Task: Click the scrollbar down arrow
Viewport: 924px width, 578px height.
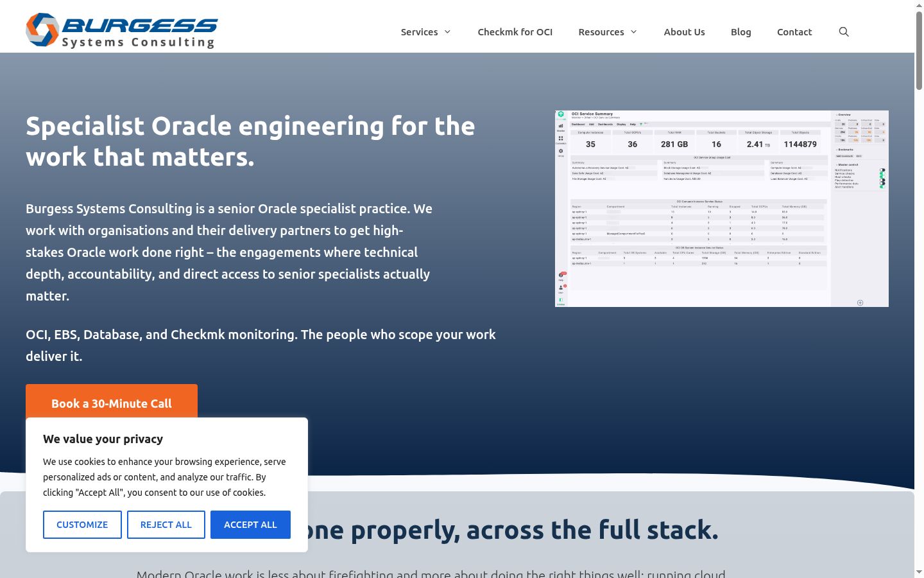Action: [x=919, y=572]
